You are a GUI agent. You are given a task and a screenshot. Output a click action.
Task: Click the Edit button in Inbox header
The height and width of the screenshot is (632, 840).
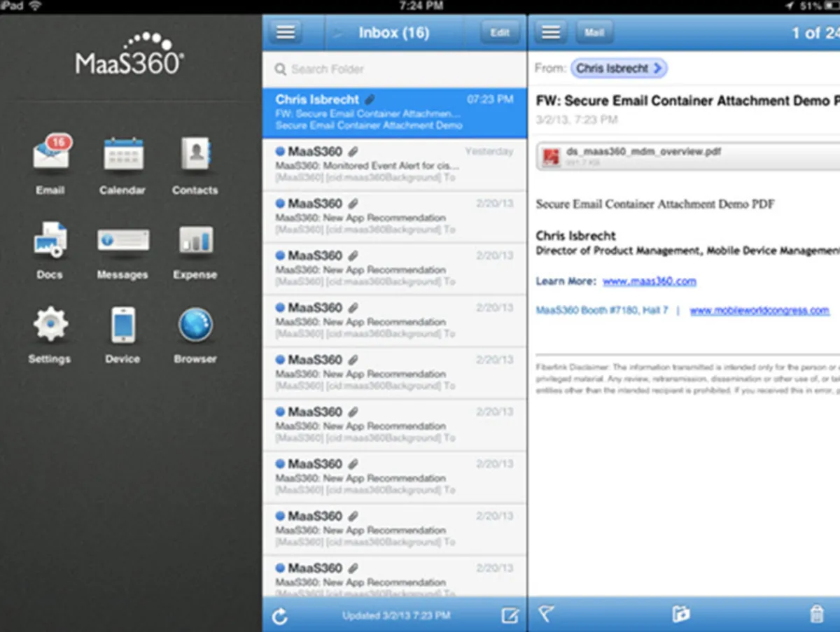(x=500, y=32)
